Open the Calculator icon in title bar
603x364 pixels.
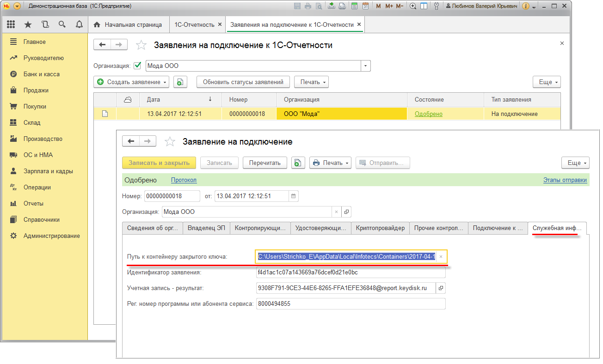click(x=354, y=6)
